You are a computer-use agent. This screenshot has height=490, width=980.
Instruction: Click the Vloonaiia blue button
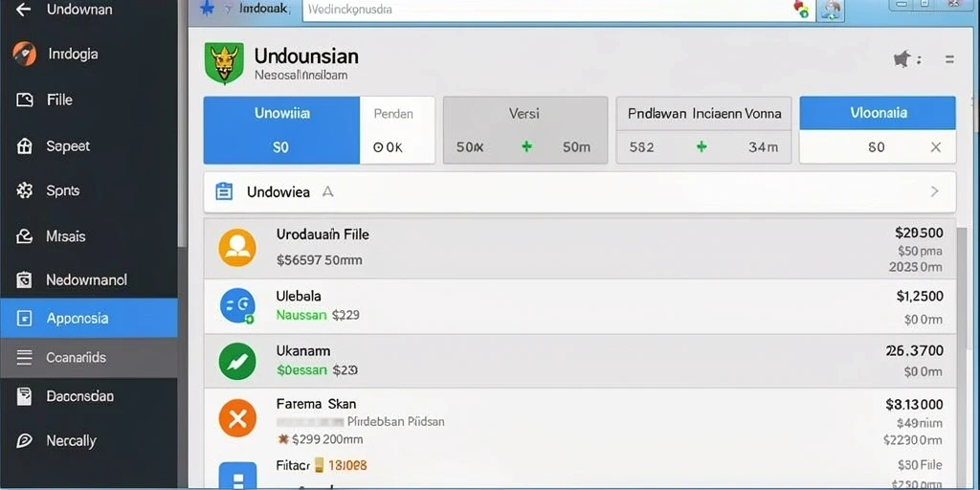point(878,113)
